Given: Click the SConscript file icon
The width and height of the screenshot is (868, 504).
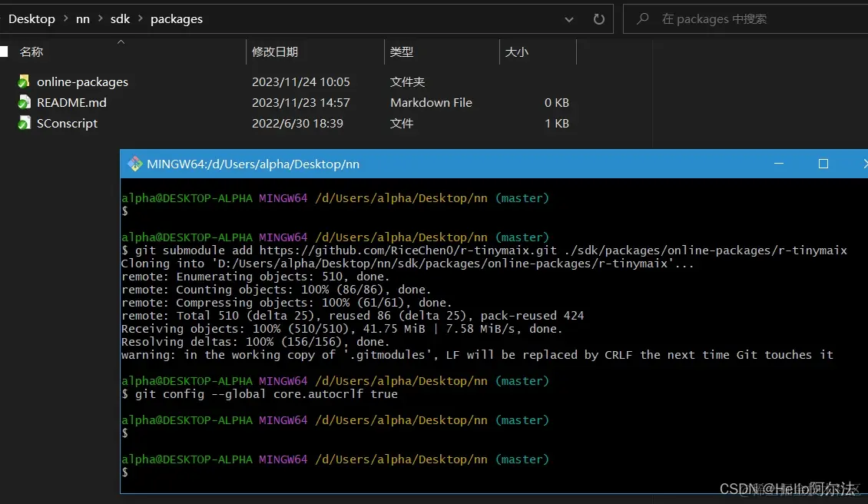Looking at the screenshot, I should tap(23, 123).
